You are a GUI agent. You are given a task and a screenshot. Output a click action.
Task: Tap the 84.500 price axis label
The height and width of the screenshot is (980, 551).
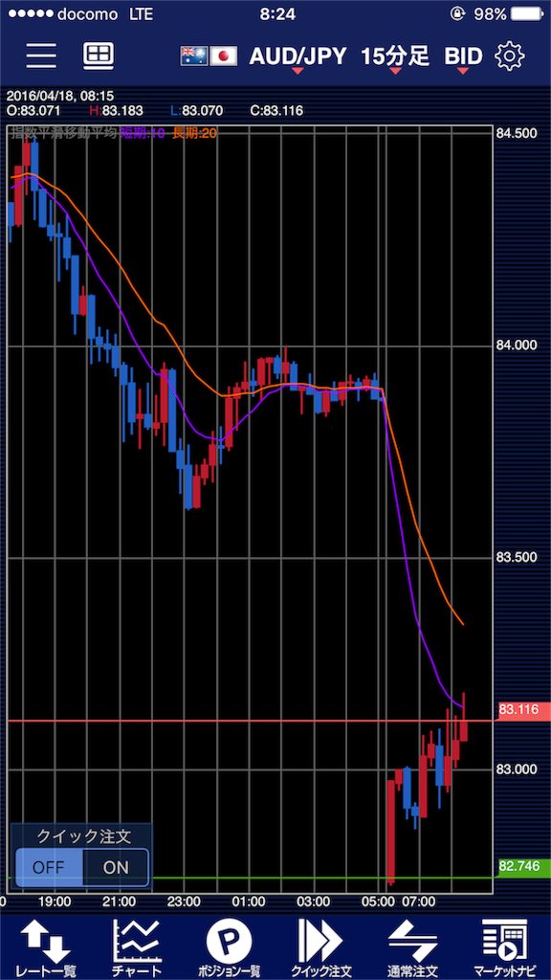point(516,133)
